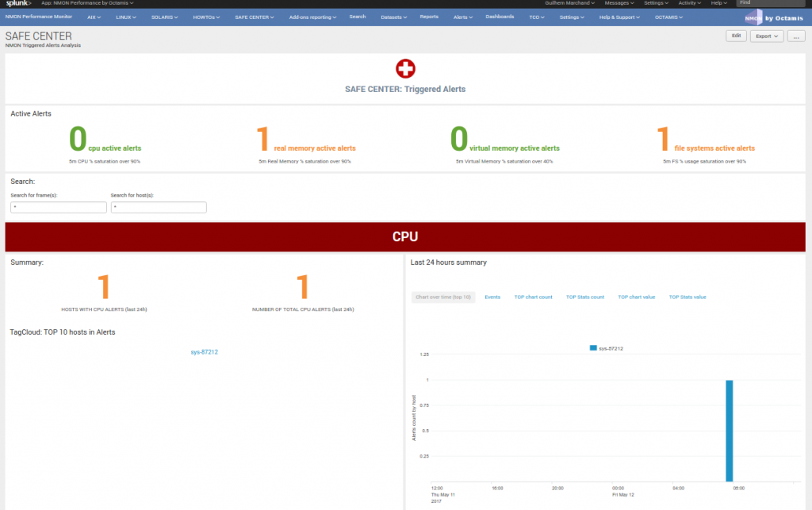Click the red cross SAFE CENTER icon
Screen dimensions: 812x510
[x=405, y=69]
